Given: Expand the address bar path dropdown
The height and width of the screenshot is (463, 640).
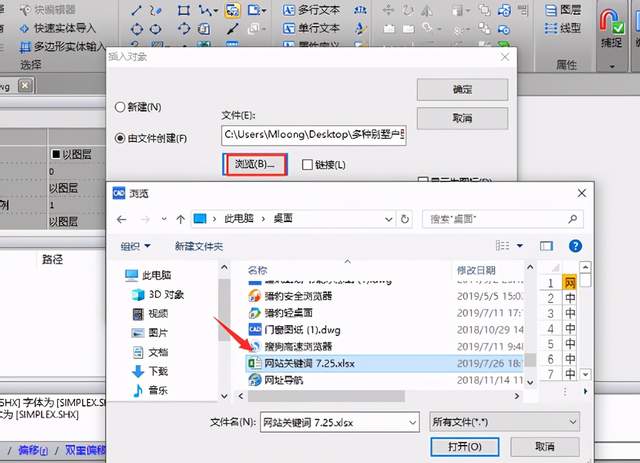Looking at the screenshot, I should [x=388, y=220].
